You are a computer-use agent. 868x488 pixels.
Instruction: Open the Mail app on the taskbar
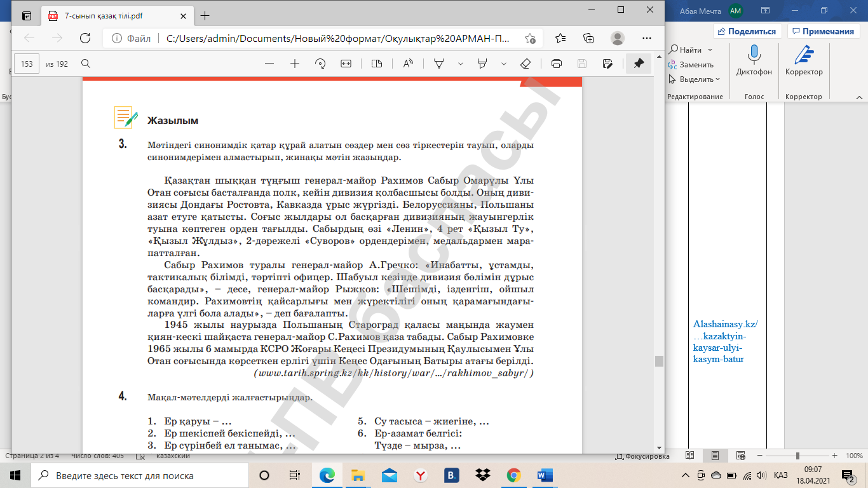pos(390,475)
